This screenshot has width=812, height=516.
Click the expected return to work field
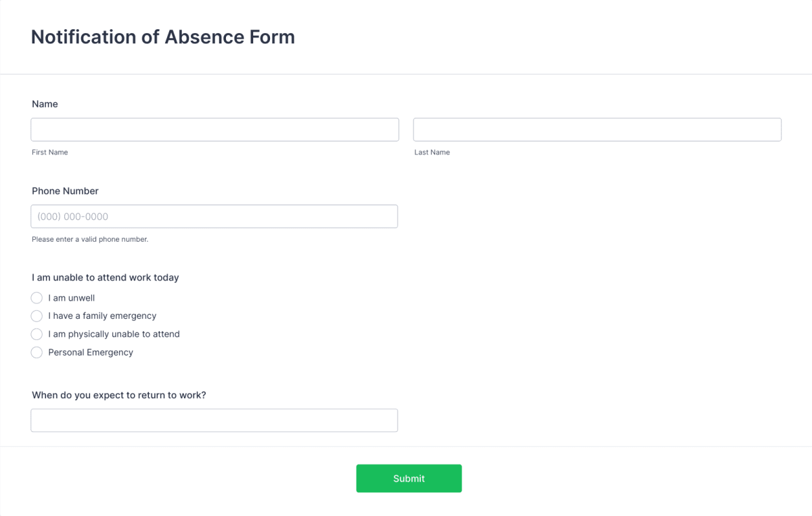point(214,420)
